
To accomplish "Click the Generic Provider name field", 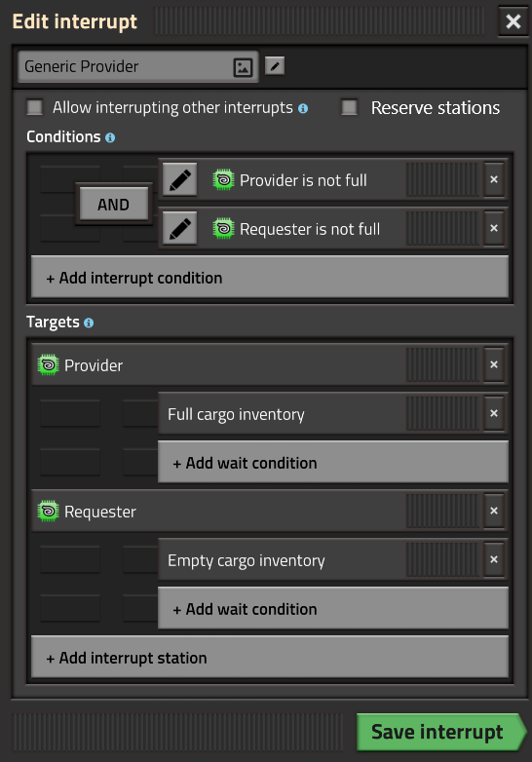I will click(138, 66).
